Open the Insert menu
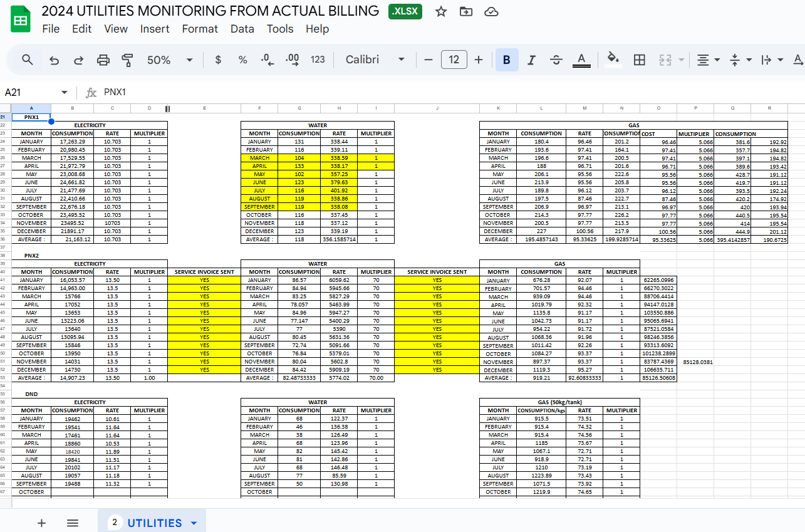The image size is (805, 532). tap(155, 29)
